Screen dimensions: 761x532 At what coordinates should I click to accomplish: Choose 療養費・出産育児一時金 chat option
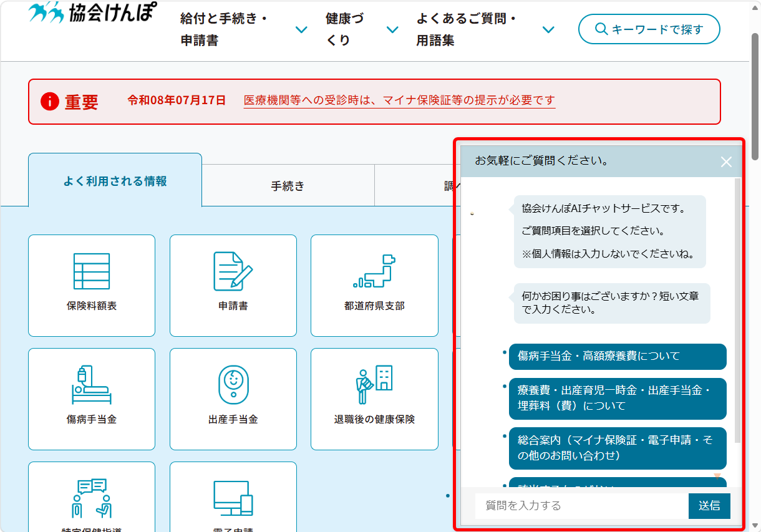[618, 398]
